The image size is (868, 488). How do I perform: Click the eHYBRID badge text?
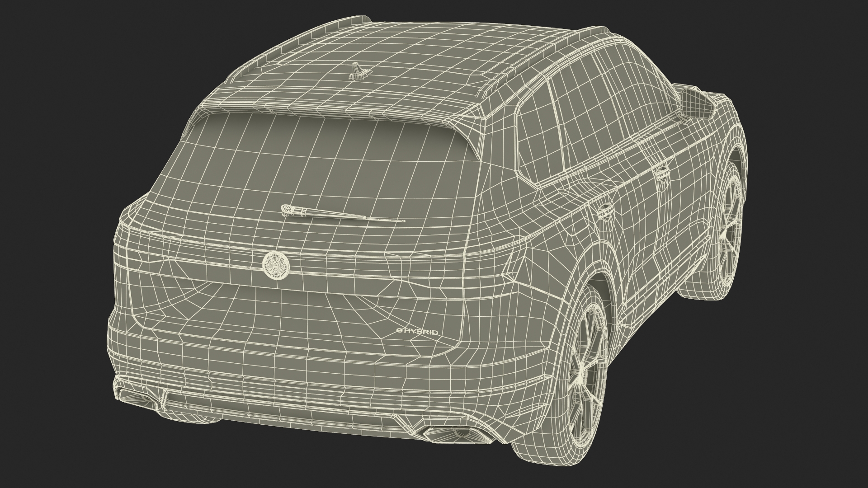point(417,332)
